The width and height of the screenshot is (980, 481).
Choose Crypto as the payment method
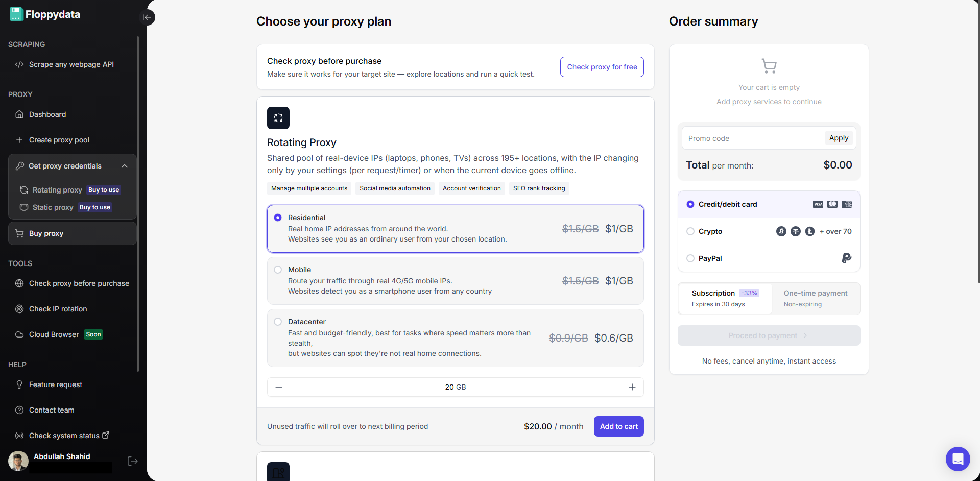[x=690, y=231]
